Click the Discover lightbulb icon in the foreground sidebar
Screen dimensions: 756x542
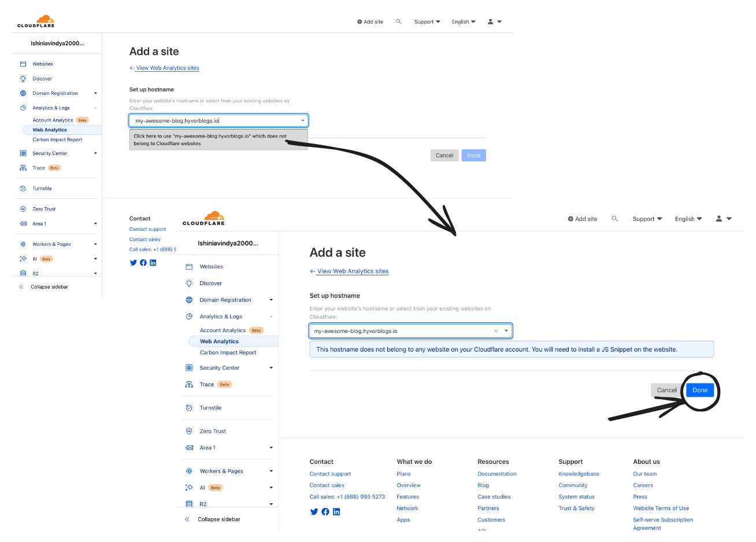[189, 283]
